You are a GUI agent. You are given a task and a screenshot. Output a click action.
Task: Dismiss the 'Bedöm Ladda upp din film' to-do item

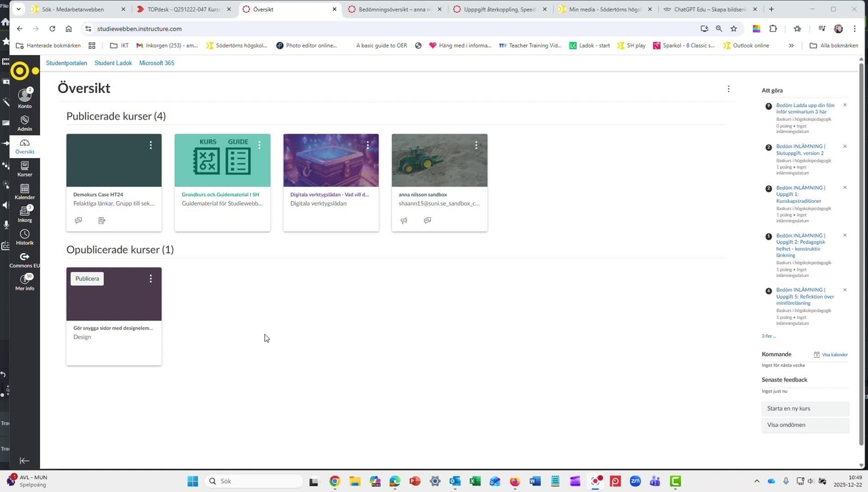pos(844,105)
